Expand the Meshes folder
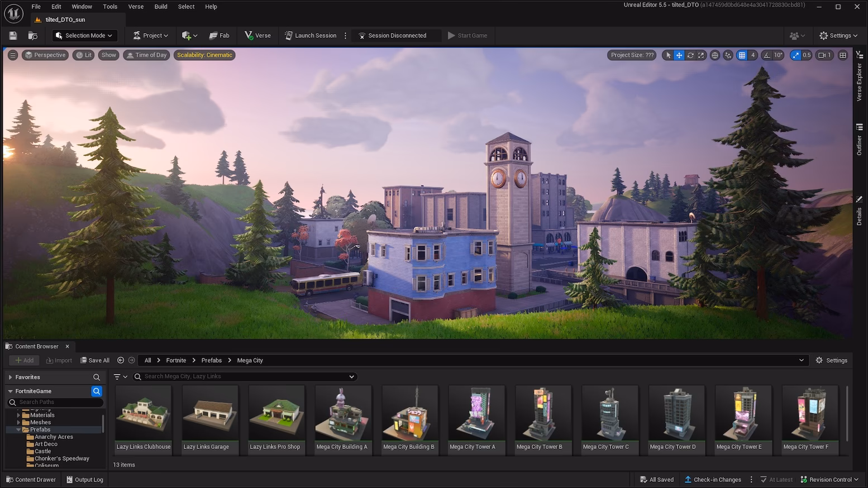The height and width of the screenshot is (488, 868). click(x=18, y=423)
